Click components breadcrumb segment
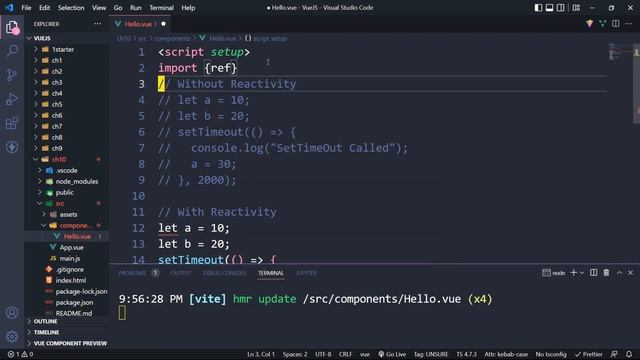 [x=172, y=38]
